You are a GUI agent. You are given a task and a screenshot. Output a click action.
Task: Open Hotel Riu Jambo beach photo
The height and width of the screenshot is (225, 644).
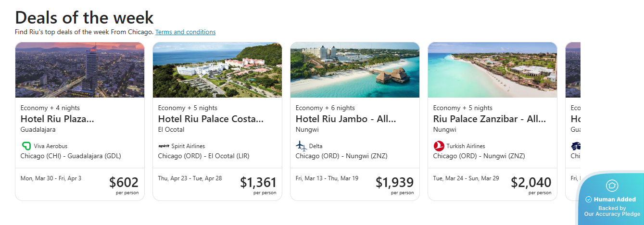pyautogui.click(x=355, y=70)
